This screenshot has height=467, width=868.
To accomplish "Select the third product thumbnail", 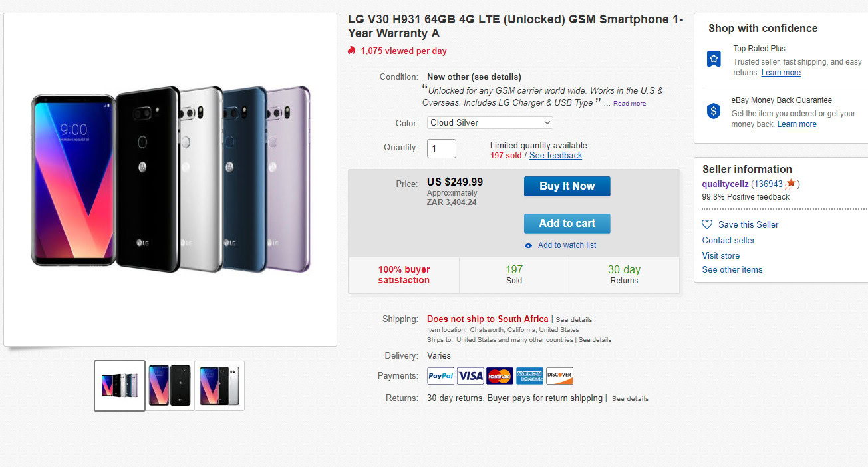I will click(x=219, y=386).
